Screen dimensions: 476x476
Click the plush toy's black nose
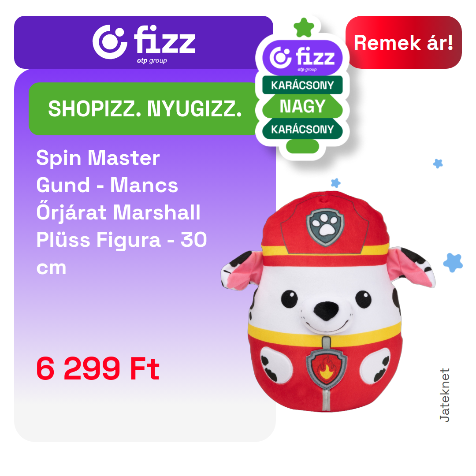[x=326, y=310]
